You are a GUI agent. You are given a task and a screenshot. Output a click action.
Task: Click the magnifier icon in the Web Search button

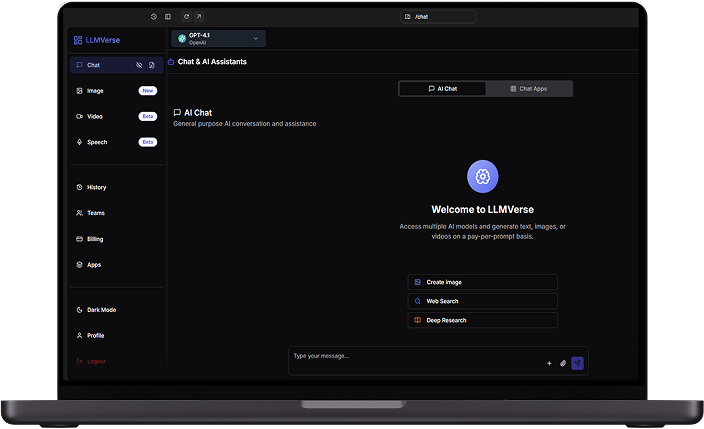(418, 301)
